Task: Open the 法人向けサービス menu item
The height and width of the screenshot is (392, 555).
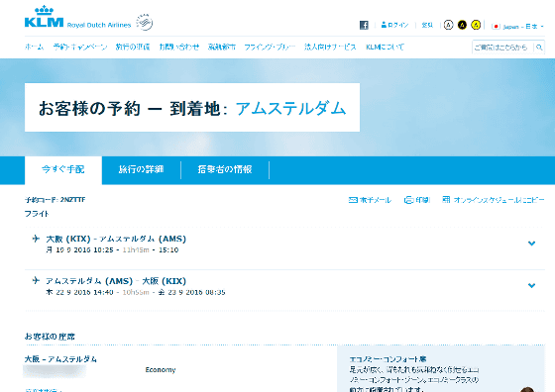Action: point(330,47)
